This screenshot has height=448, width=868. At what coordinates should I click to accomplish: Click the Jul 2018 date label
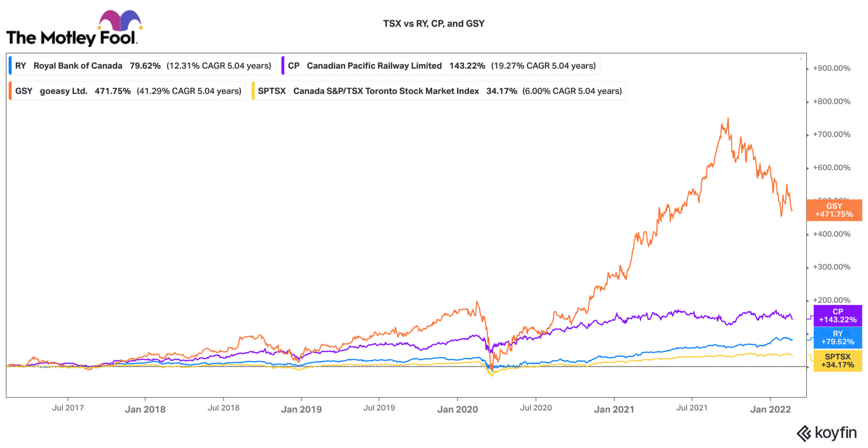223,408
